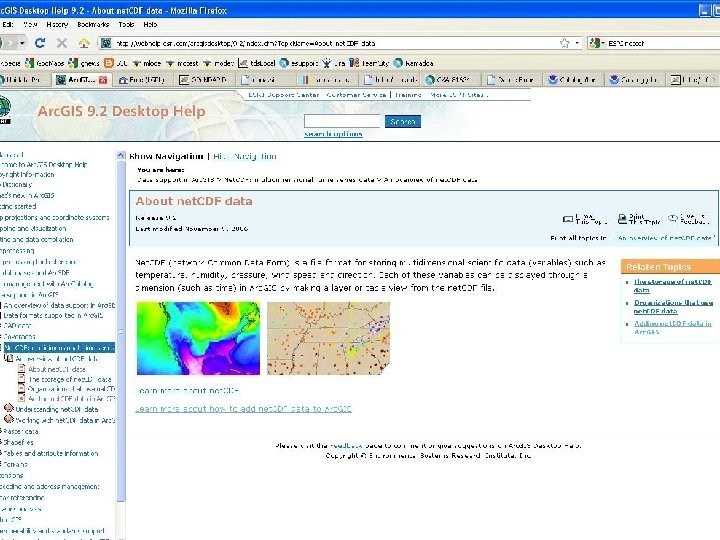Screen dimensions: 720x540
Task: Reload the page with the refresh icon
Action: pyautogui.click(x=40, y=43)
